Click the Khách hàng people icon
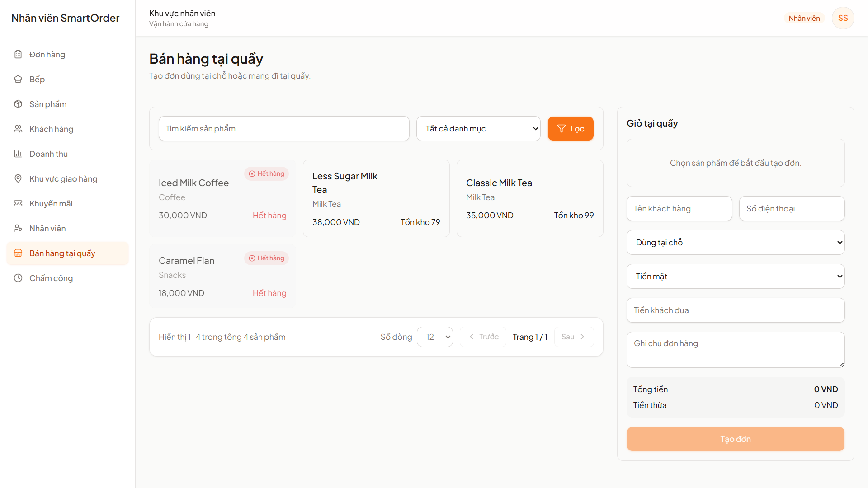The image size is (868, 488). point(18,129)
